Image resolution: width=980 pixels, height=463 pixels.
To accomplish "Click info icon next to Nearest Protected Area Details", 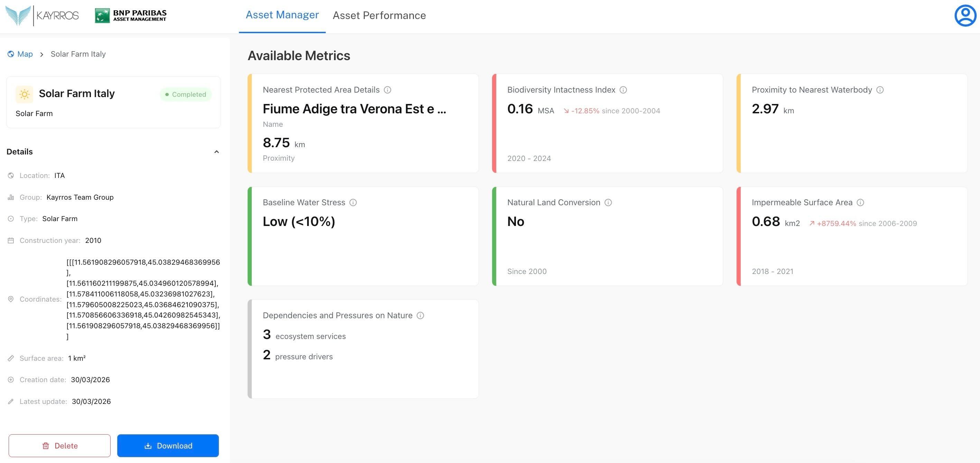I will click(387, 90).
